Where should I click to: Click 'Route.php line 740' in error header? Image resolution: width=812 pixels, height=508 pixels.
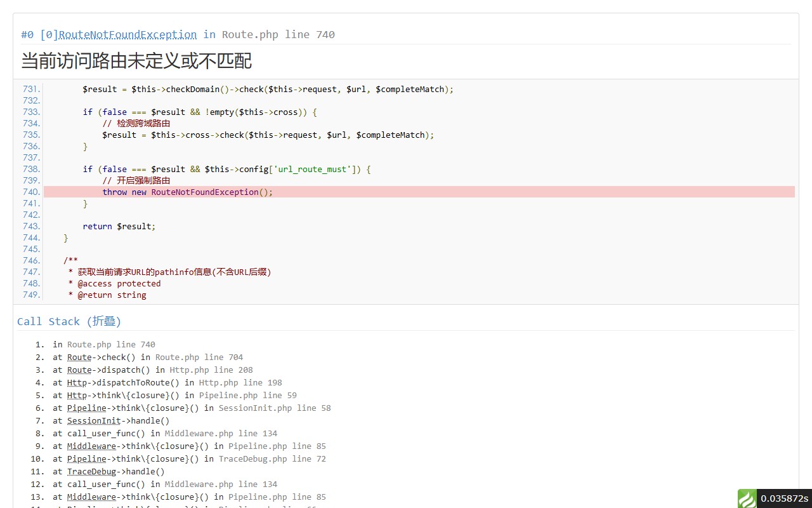(x=278, y=34)
